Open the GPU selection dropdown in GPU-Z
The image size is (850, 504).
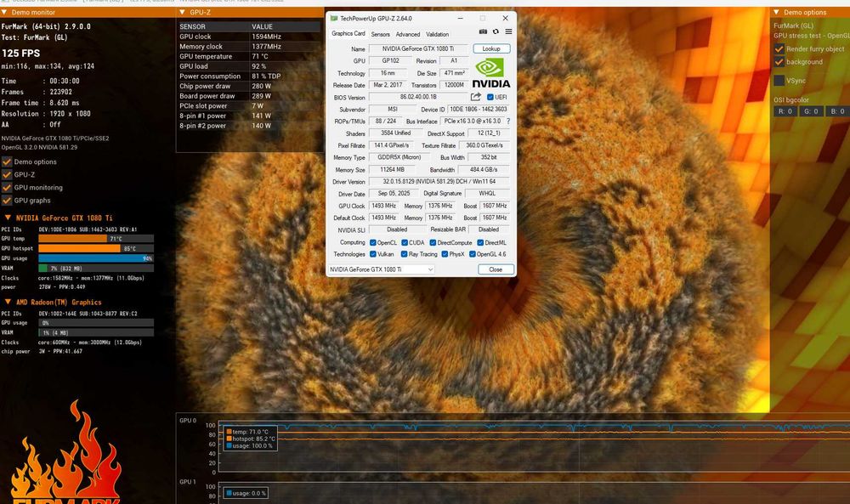pos(381,269)
